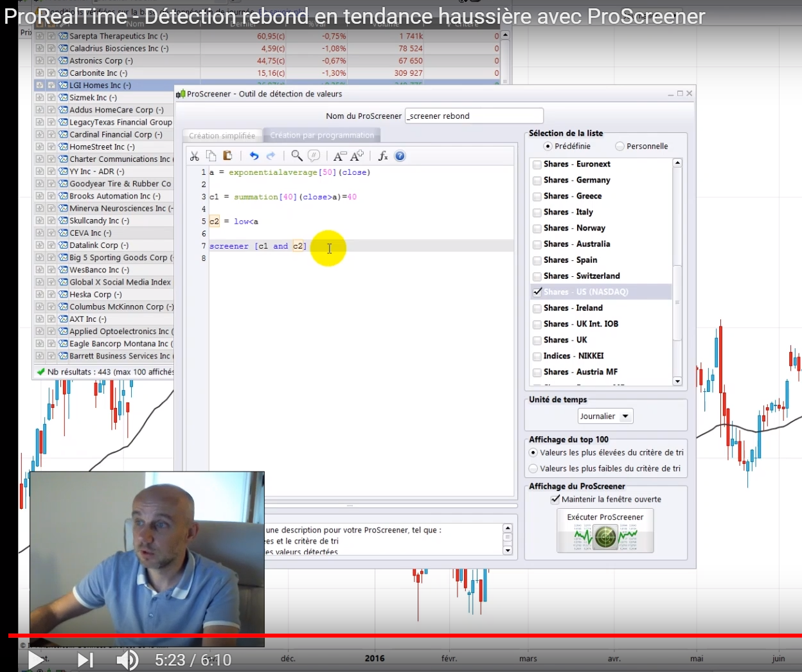
Task: Increase editor font size with A-plus icon
Action: pos(357,155)
